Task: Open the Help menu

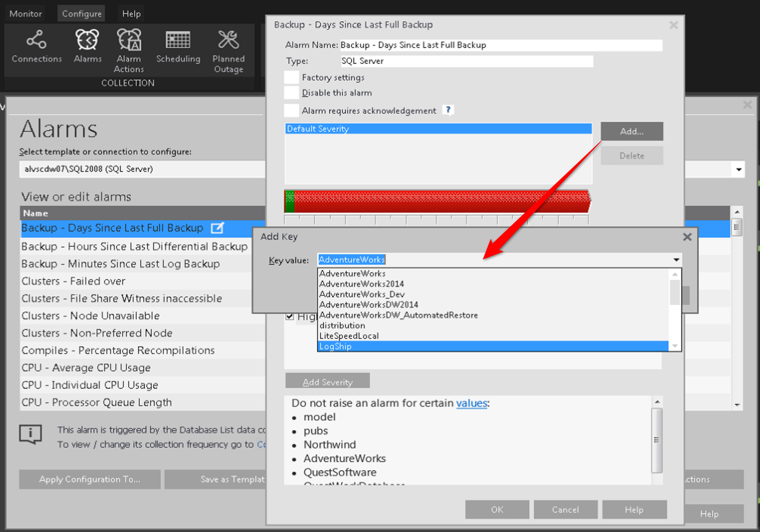Action: click(131, 14)
